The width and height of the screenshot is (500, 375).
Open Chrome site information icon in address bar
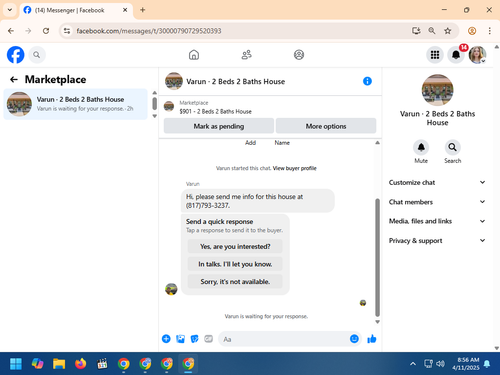click(x=67, y=31)
